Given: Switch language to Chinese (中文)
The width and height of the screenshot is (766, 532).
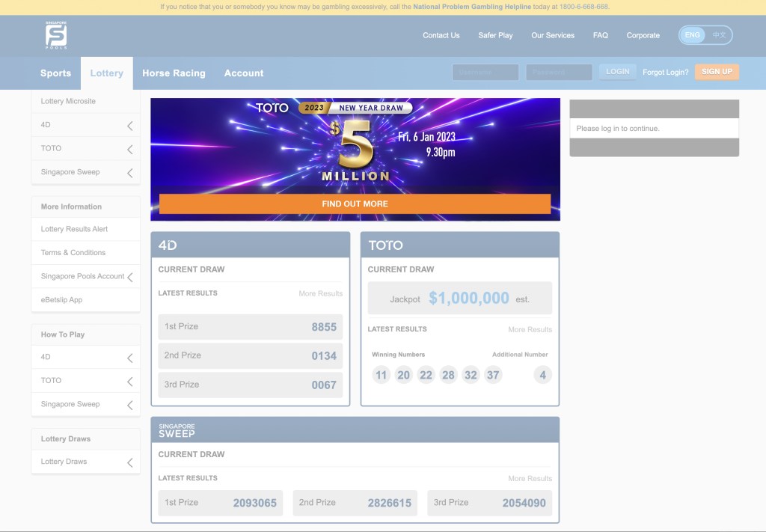Looking at the screenshot, I should click(x=719, y=35).
